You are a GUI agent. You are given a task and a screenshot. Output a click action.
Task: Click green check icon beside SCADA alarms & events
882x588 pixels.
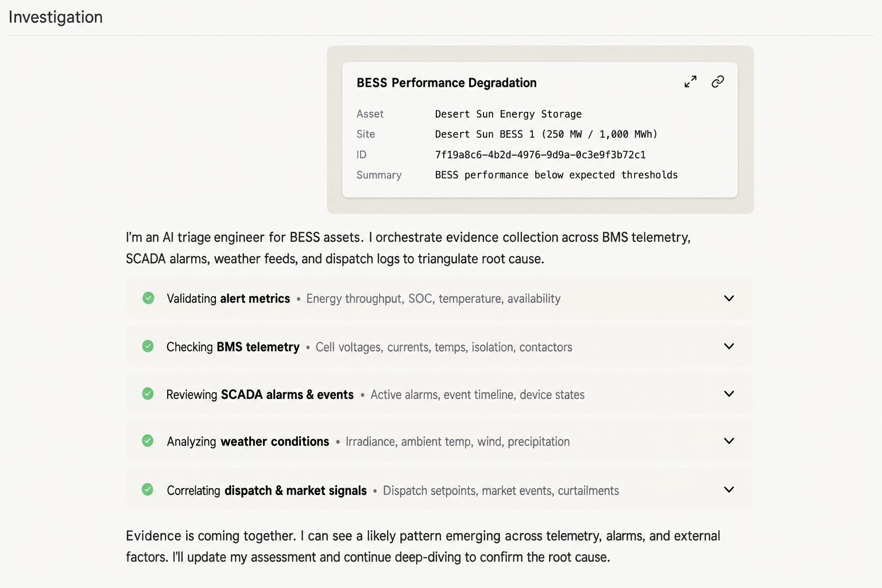(148, 394)
